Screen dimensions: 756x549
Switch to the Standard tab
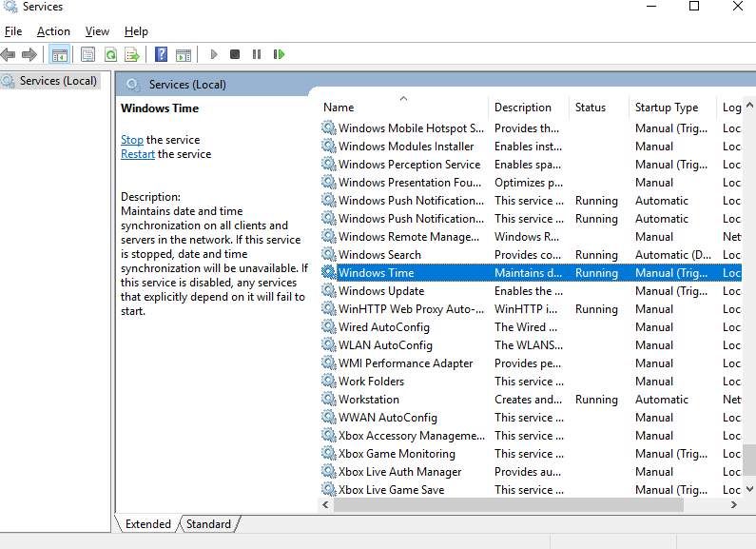click(208, 524)
